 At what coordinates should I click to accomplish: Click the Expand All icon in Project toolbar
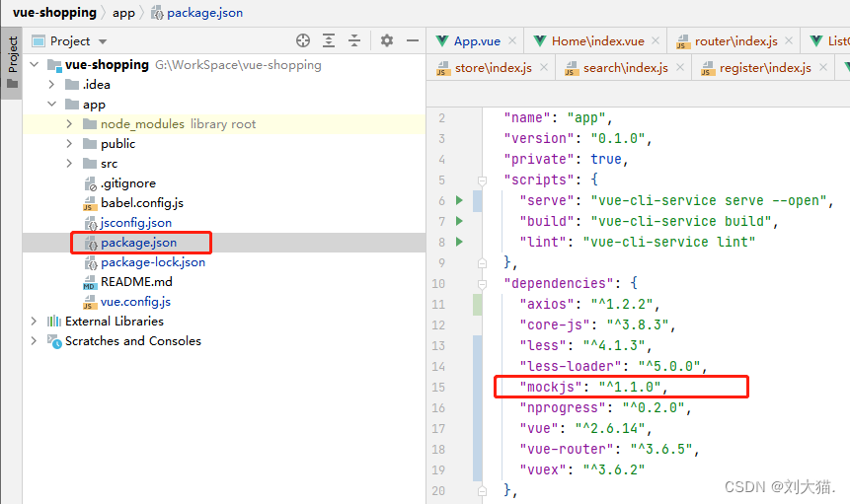pyautogui.click(x=329, y=40)
